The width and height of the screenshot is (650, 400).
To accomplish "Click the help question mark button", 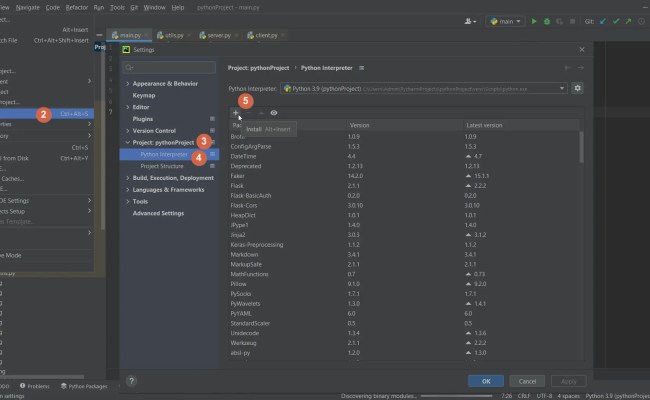I will (131, 381).
